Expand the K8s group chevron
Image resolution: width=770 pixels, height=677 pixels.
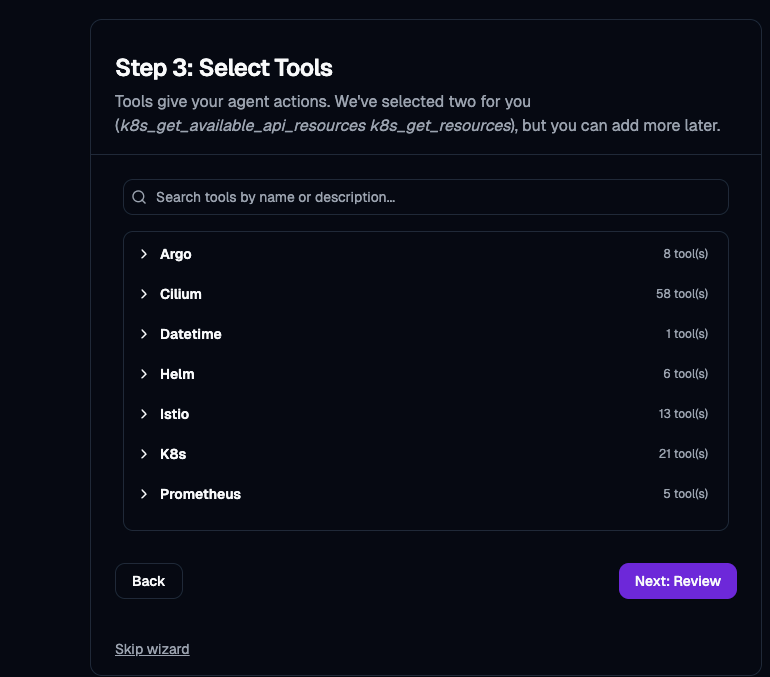coord(144,454)
